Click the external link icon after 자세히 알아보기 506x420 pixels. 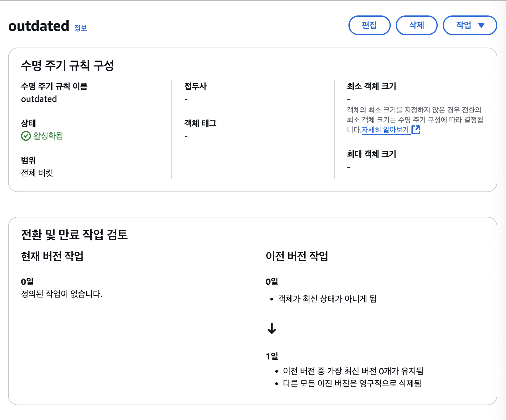[416, 130]
